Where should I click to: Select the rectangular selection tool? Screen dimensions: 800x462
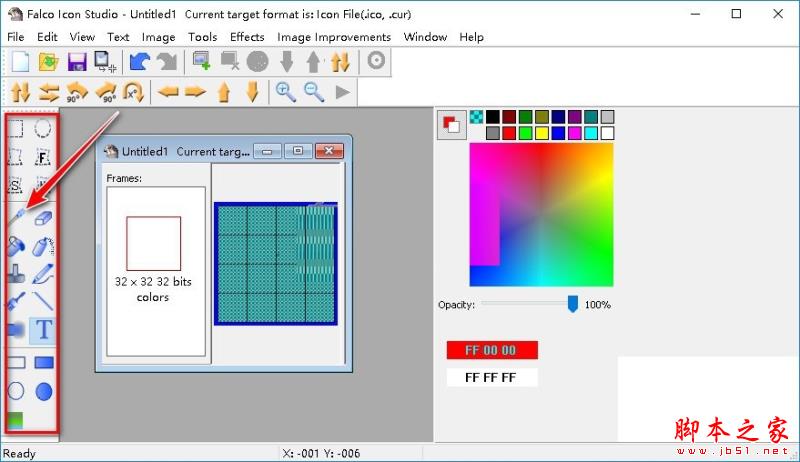[16, 129]
